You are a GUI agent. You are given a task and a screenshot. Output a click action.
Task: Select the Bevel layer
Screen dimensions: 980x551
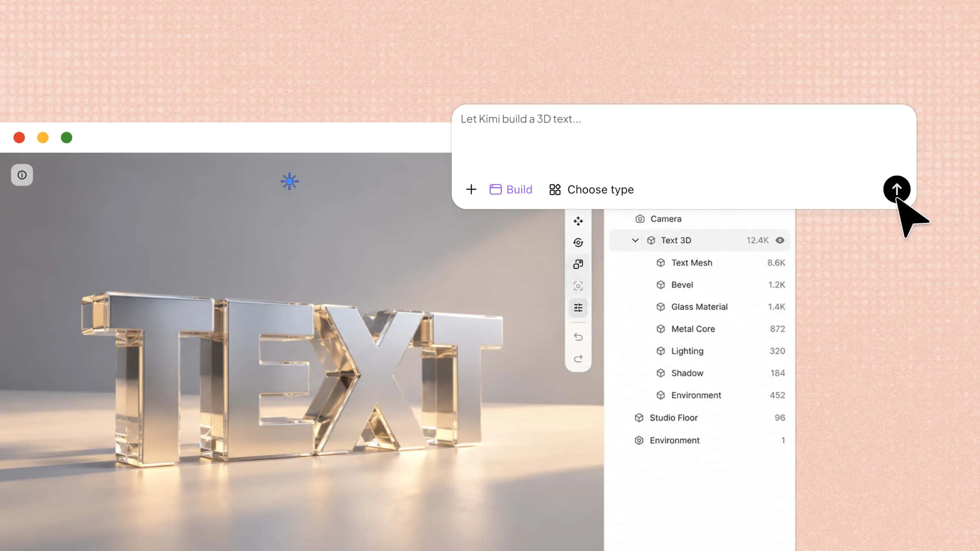pyautogui.click(x=699, y=285)
